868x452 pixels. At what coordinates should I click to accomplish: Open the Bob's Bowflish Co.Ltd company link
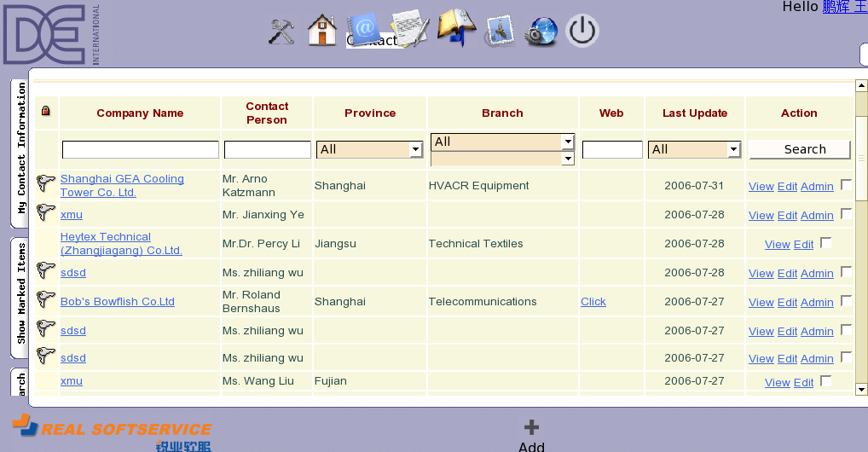(x=118, y=302)
